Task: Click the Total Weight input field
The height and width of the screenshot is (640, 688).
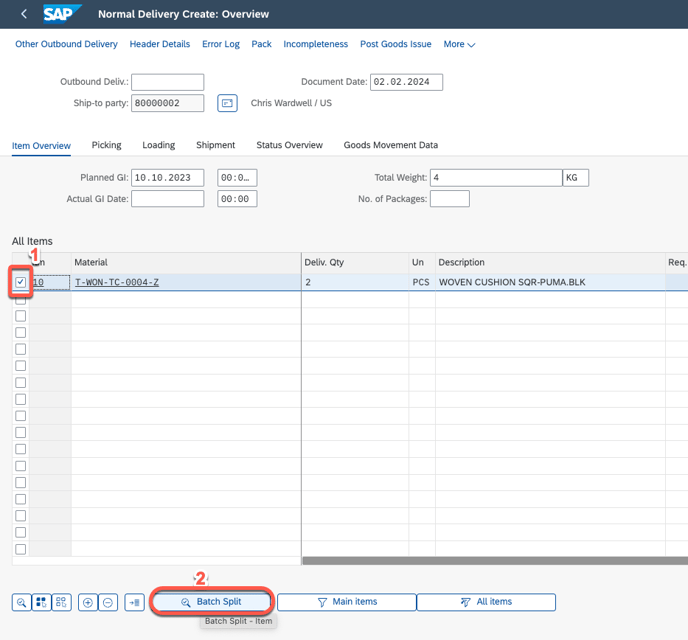Action: coord(496,177)
